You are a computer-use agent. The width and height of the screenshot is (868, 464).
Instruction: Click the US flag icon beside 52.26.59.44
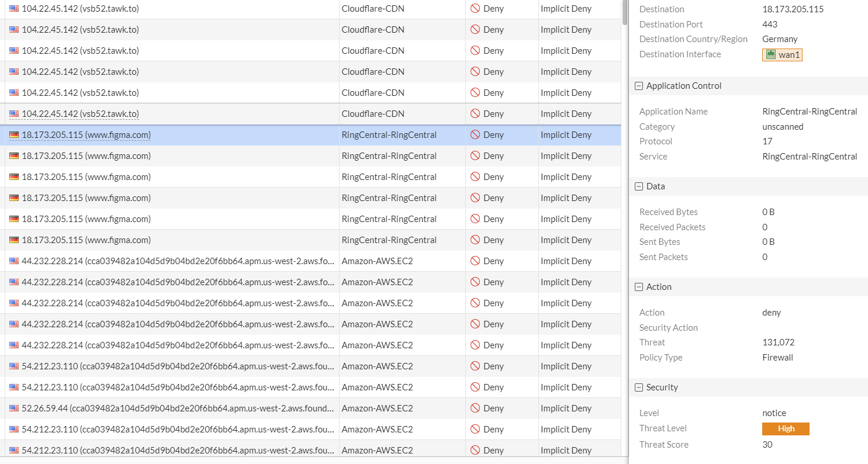pyautogui.click(x=14, y=408)
